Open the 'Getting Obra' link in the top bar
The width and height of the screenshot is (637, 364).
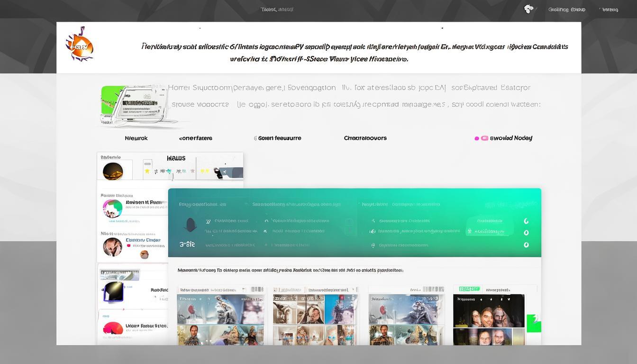click(x=566, y=9)
